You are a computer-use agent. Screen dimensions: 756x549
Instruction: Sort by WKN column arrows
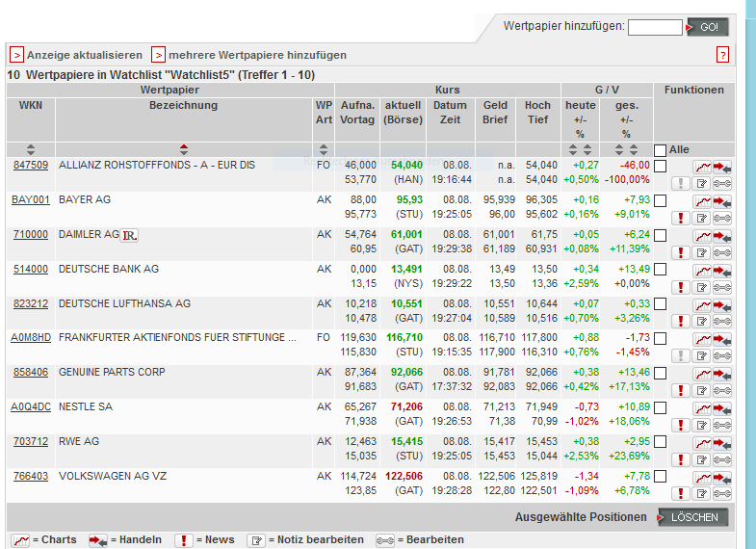(x=31, y=149)
